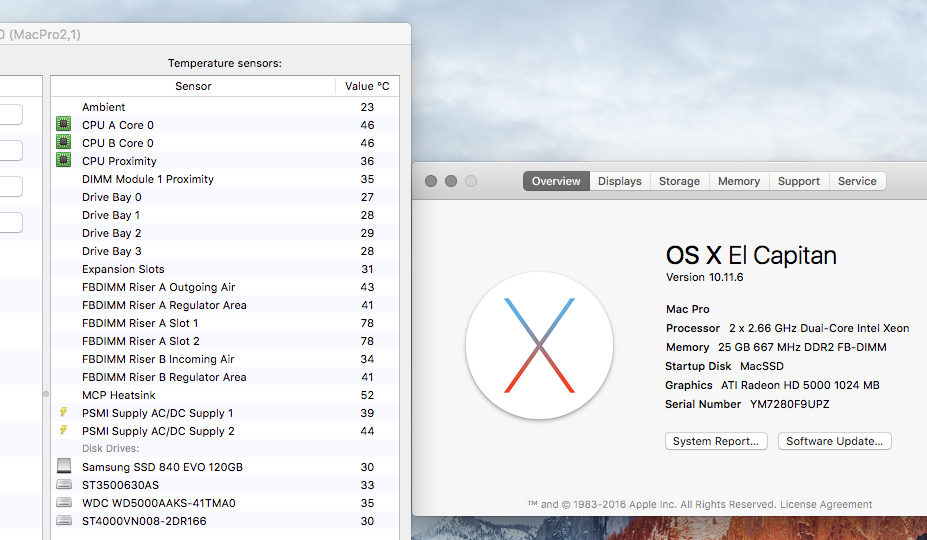Select FBDIMM Riser A Regulator Area row
This screenshot has height=540, width=927.
(x=225, y=305)
